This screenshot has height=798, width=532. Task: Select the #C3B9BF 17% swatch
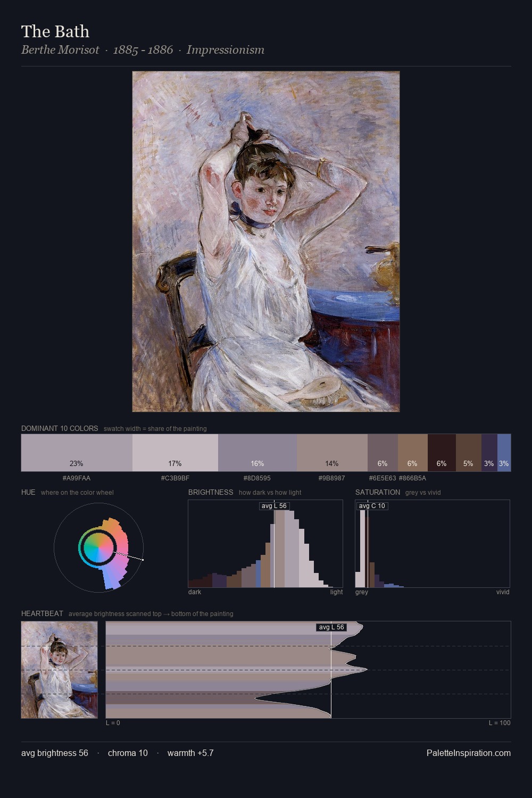pos(175,453)
